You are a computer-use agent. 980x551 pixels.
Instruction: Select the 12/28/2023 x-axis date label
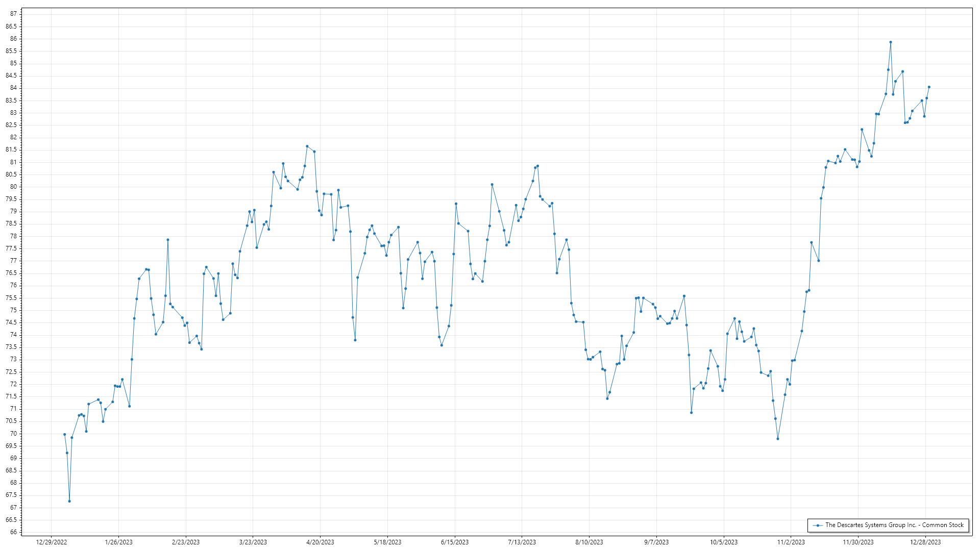click(925, 542)
